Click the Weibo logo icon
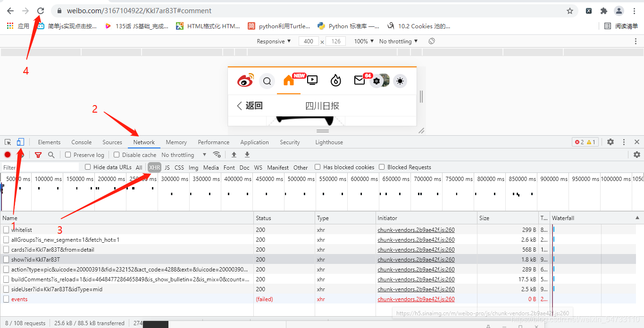 pyautogui.click(x=245, y=81)
